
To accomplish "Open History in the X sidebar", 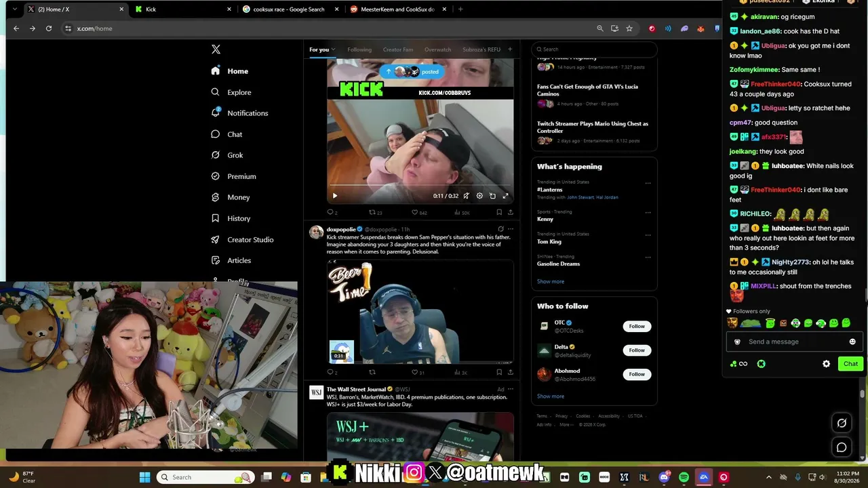I will tap(231, 218).
